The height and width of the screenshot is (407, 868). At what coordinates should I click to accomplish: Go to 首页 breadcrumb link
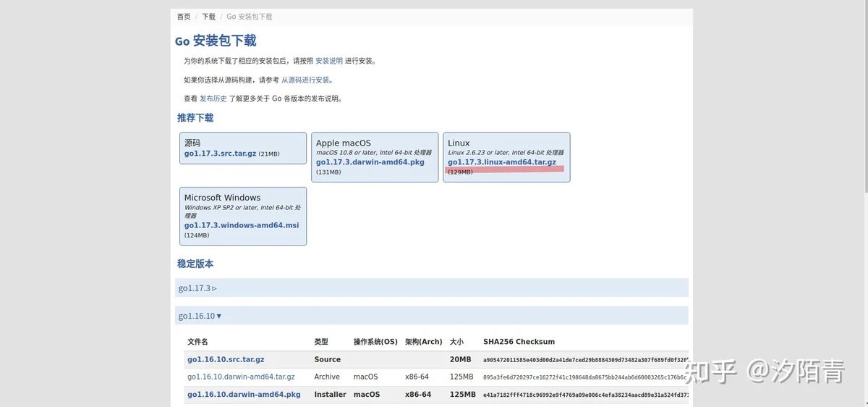coord(184,17)
